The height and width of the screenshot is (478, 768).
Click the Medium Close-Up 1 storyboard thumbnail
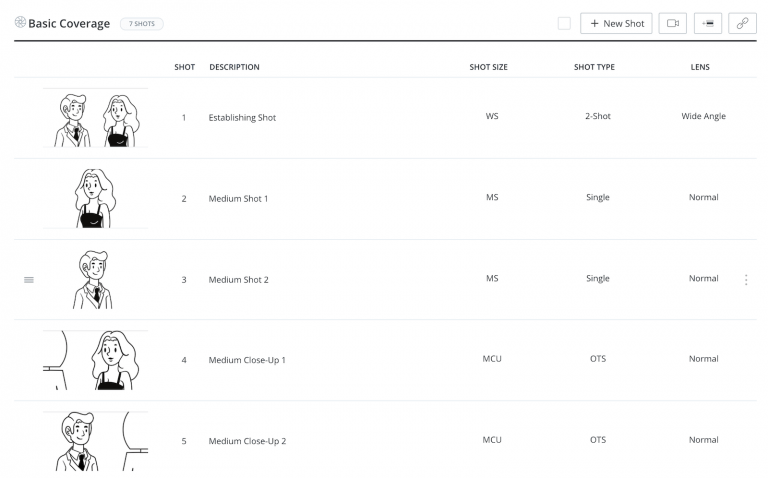click(96, 359)
